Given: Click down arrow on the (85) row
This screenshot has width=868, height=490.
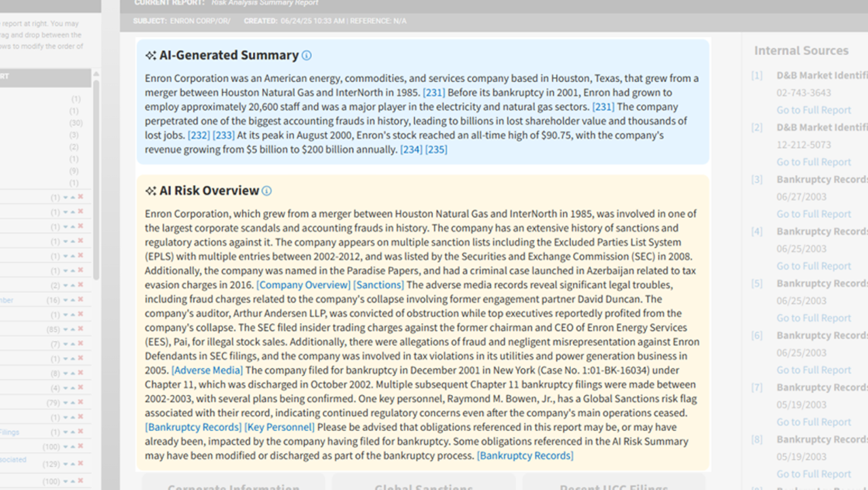Looking at the screenshot, I should point(66,330).
